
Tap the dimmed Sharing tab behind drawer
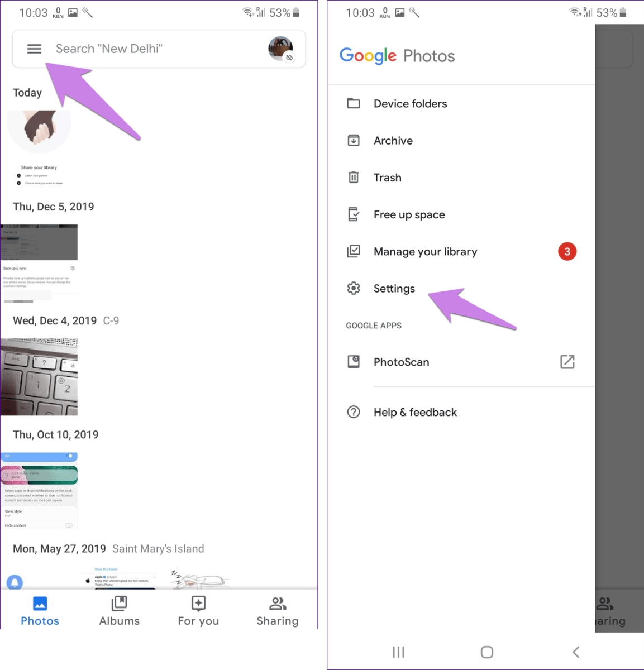610,611
